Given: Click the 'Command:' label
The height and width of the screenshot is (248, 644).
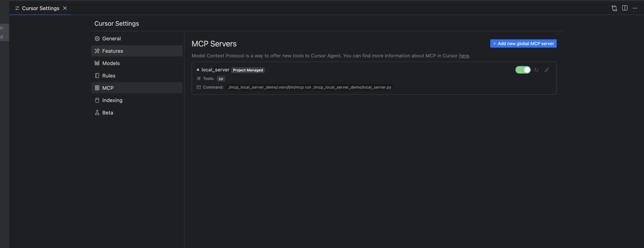Looking at the screenshot, I should (x=213, y=87).
